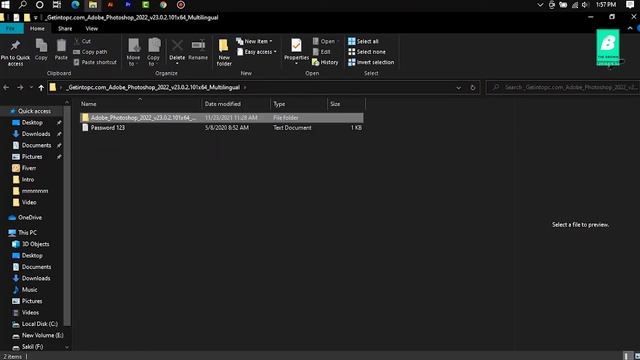Pin selected item to Quick access
Screen dimensions: 640x360
click(x=15, y=52)
